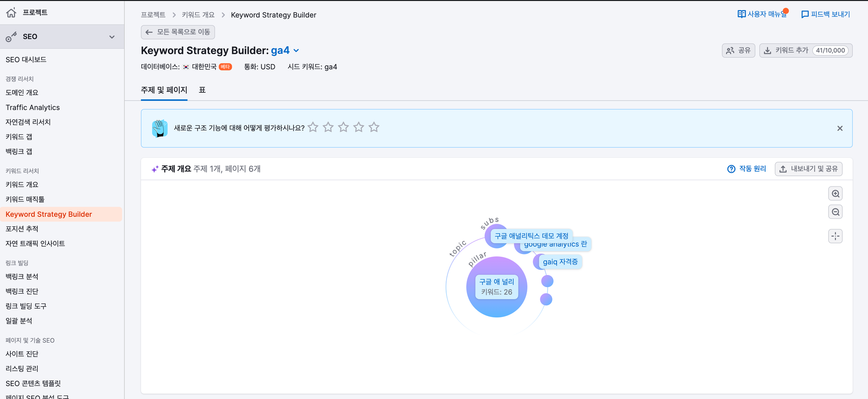Click 내보내기 및 공유 button

pyautogui.click(x=809, y=169)
